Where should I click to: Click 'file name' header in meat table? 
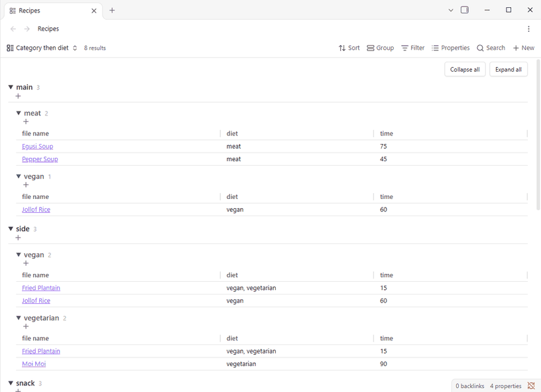tap(36, 133)
